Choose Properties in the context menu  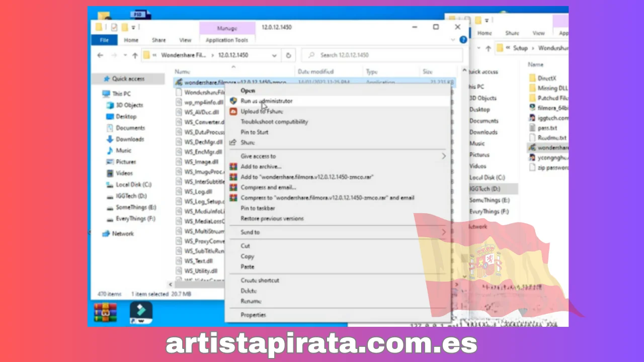(253, 315)
